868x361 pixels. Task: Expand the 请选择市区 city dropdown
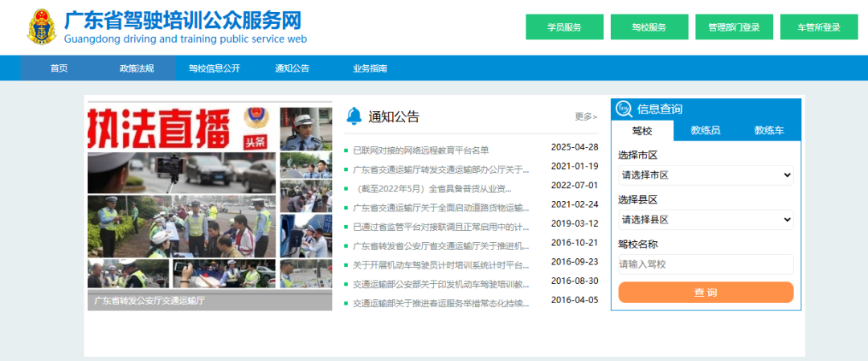(x=706, y=174)
